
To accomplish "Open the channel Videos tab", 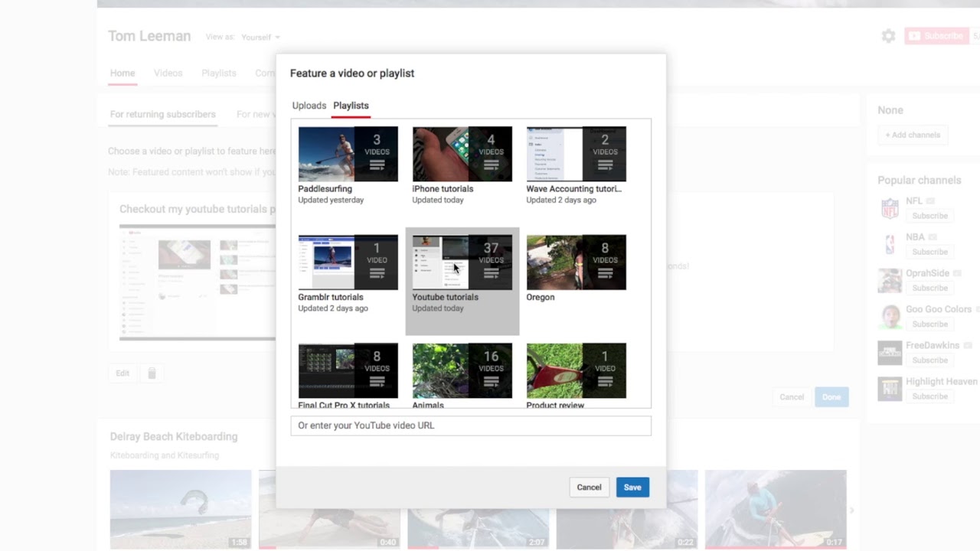I will (168, 73).
